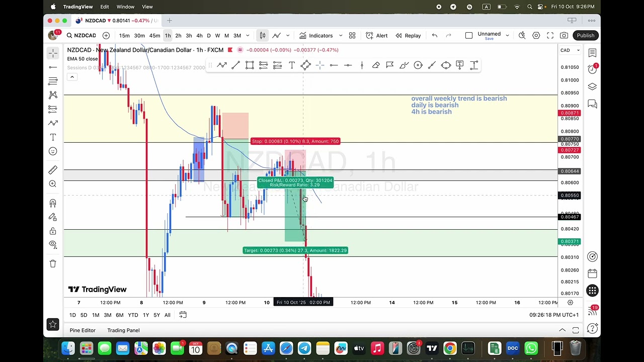The width and height of the screenshot is (644, 362).
Task: Open the NZDCAD browser tab
Action: click(117, 21)
